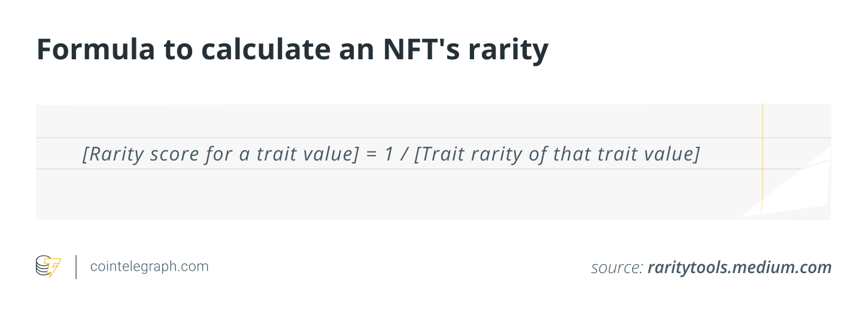Click the number '1' in the formula

pyautogui.click(x=390, y=155)
